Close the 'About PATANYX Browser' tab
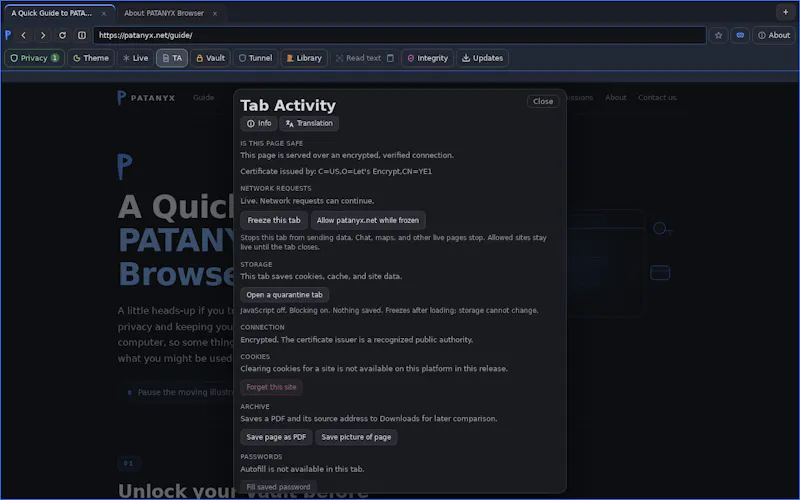The height and width of the screenshot is (500, 800). tap(215, 13)
